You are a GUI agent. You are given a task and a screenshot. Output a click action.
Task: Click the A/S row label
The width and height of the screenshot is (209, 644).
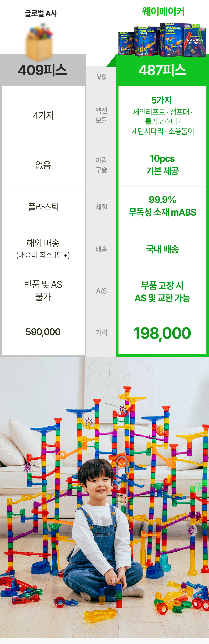(101, 291)
